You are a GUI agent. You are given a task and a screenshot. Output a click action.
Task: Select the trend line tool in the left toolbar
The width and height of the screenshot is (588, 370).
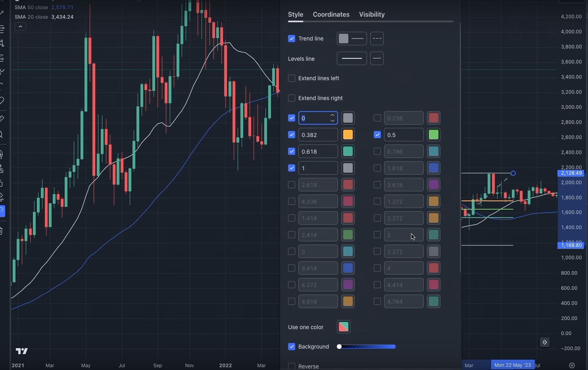click(x=3, y=12)
